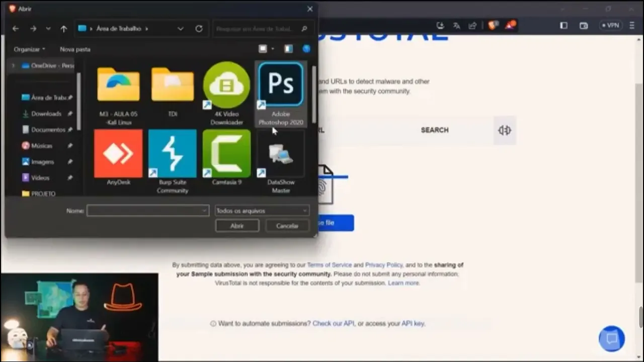The width and height of the screenshot is (644, 362).
Task: Click the VirusTotal search bar grid icon
Action: point(505,130)
